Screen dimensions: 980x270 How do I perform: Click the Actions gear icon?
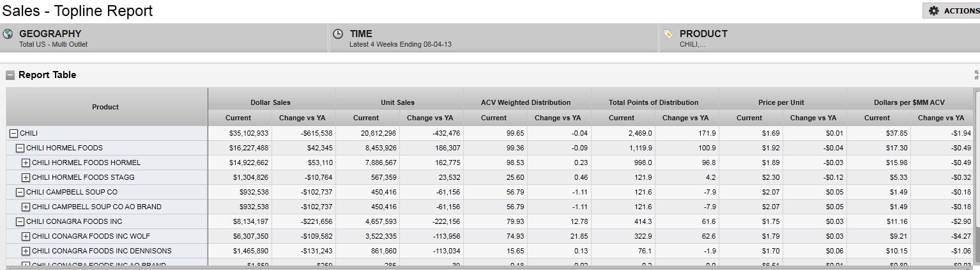click(934, 11)
